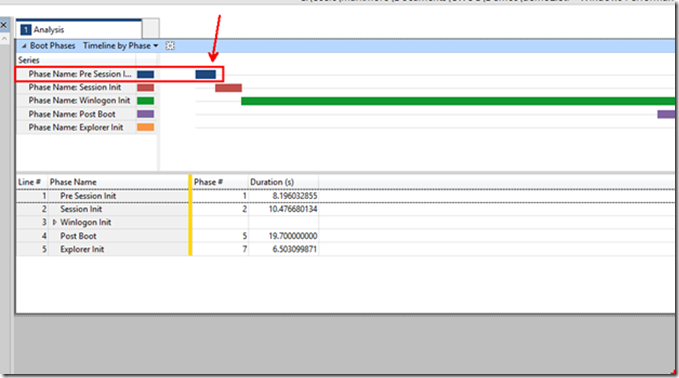Image resolution: width=679 pixels, height=378 pixels.
Task: Click duration value 10.476680134
Action: click(x=293, y=209)
